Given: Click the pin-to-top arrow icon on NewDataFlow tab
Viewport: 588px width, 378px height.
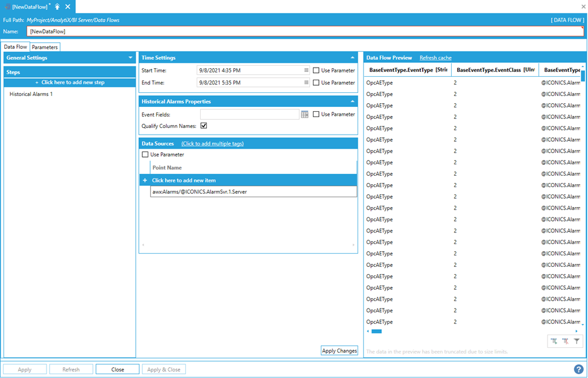Looking at the screenshot, I should pos(57,7).
